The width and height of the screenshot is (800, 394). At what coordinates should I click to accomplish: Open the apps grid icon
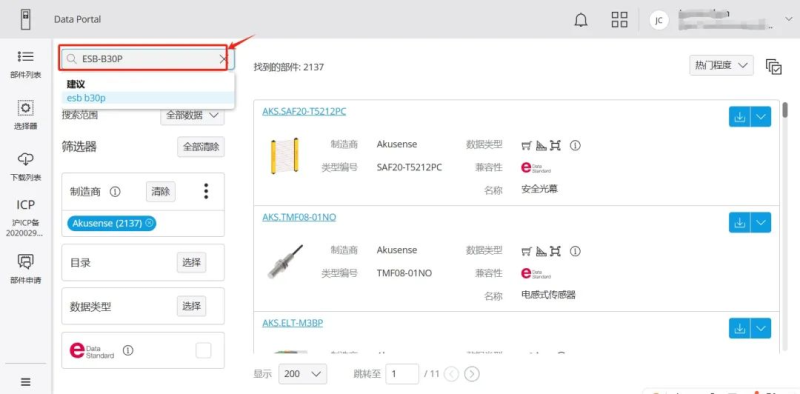click(x=619, y=19)
